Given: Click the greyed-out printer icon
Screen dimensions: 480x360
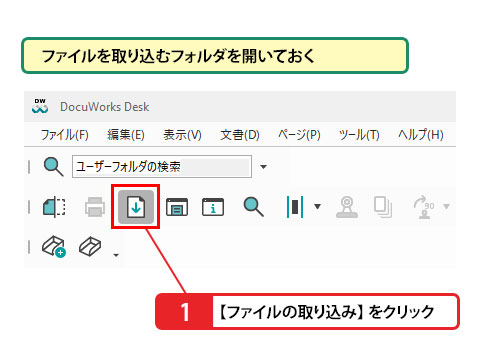Looking at the screenshot, I should pos(95,207).
